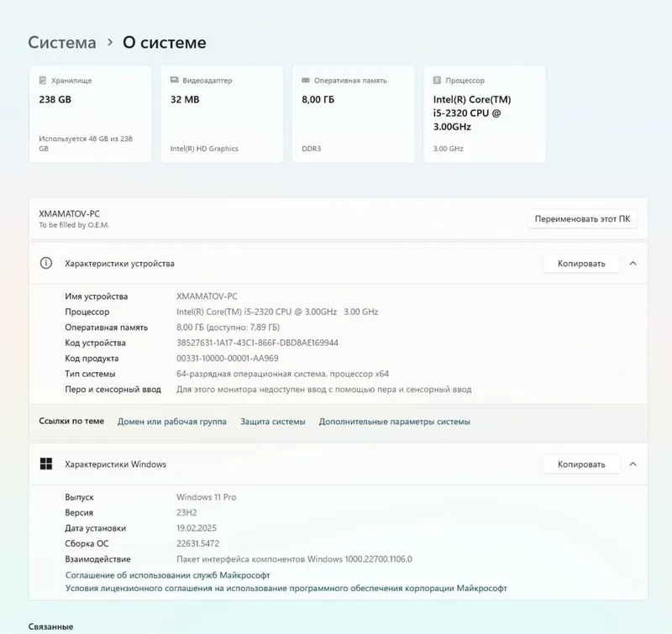Click 'Используется 48 GB из 238 GB' text

(x=86, y=144)
